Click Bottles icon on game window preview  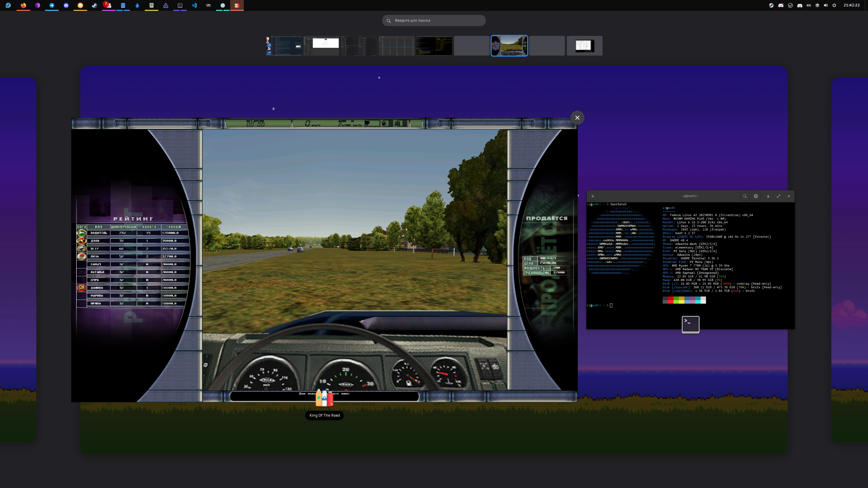tap(324, 398)
